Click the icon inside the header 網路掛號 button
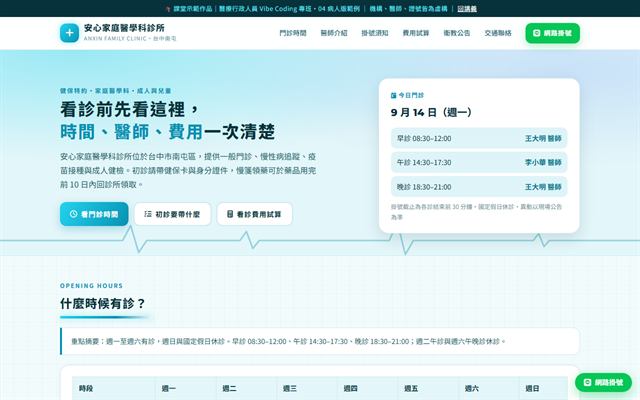 tap(537, 33)
